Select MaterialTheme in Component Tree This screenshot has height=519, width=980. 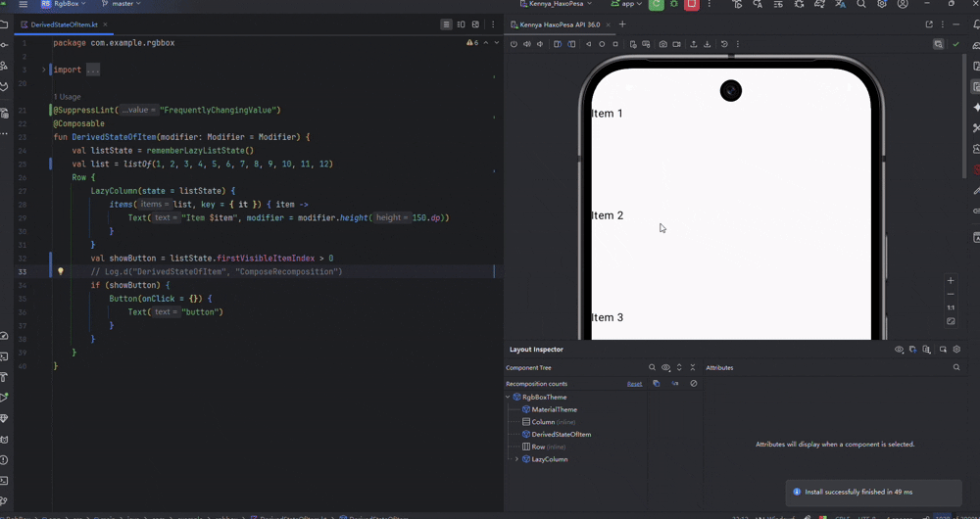click(554, 409)
